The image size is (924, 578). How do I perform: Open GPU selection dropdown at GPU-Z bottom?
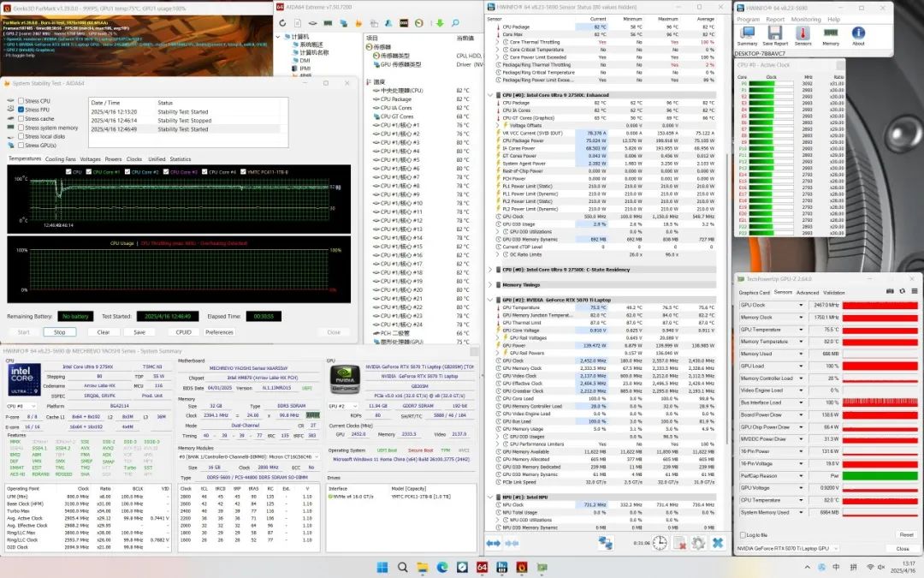pos(787,549)
